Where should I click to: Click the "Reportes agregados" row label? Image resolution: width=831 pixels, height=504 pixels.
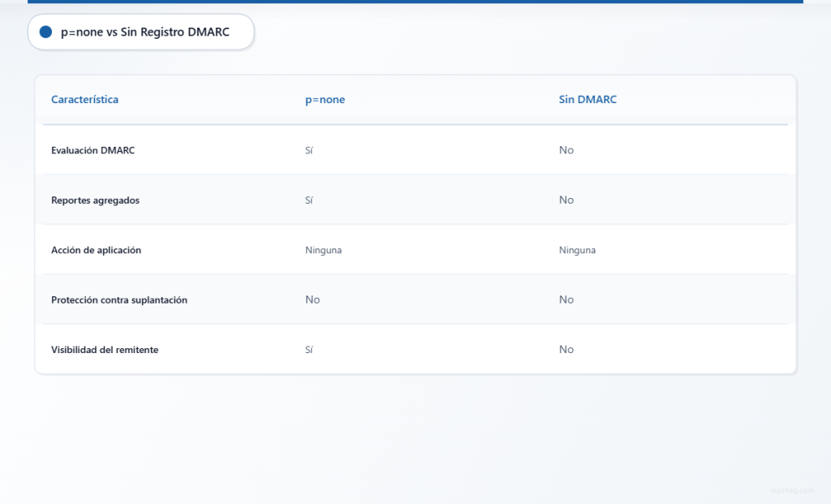96,200
